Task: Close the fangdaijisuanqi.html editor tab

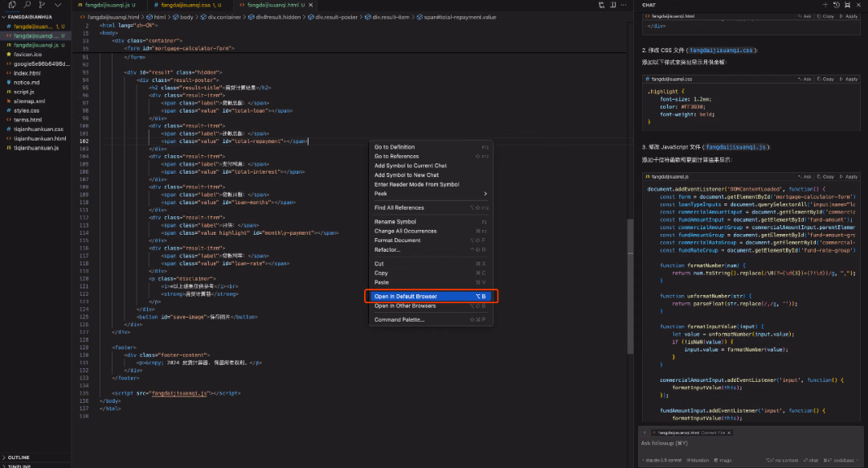Action: [x=310, y=5]
